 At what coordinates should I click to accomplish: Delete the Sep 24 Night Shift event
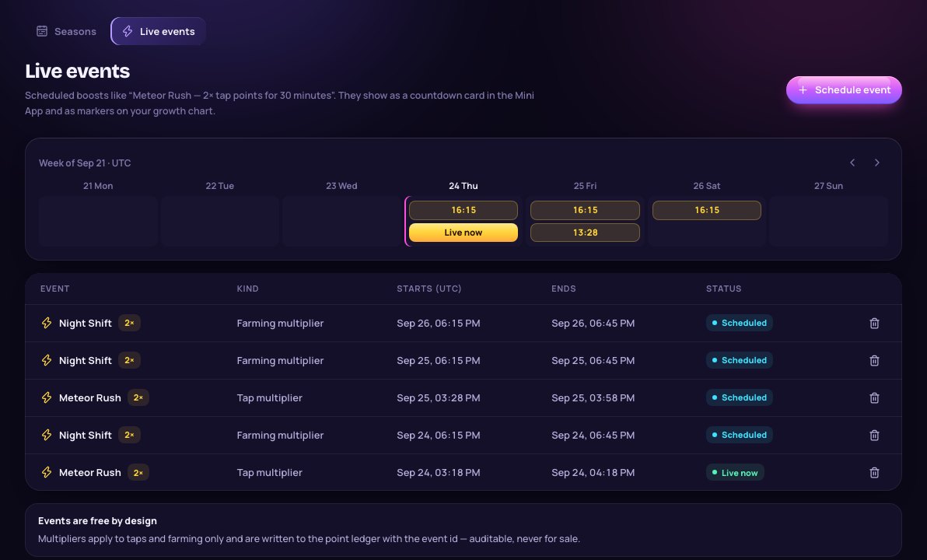tap(874, 435)
